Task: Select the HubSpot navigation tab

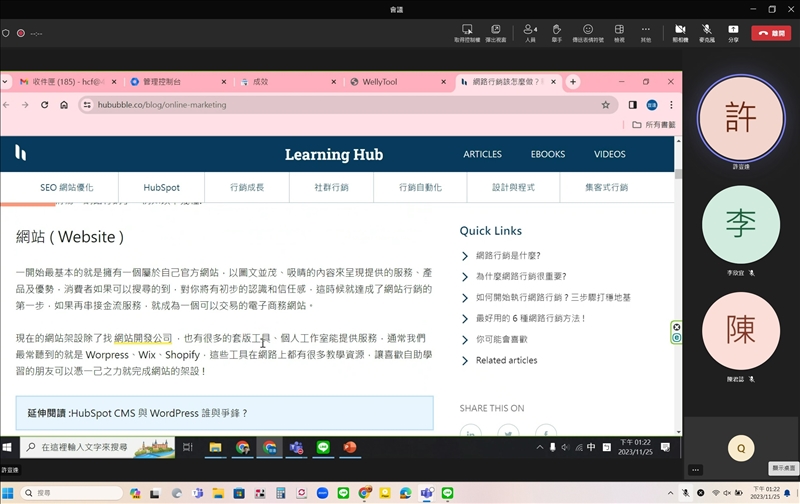Action: [161, 187]
